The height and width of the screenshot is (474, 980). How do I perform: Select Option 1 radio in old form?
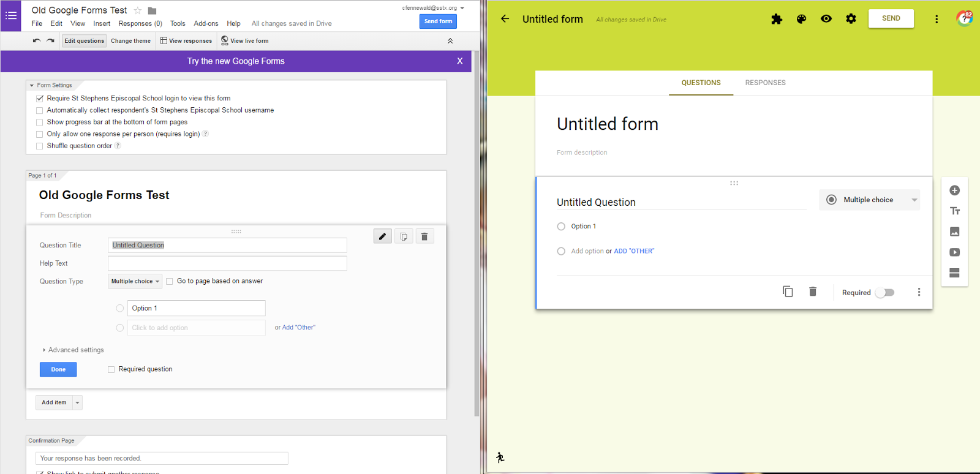coord(120,309)
